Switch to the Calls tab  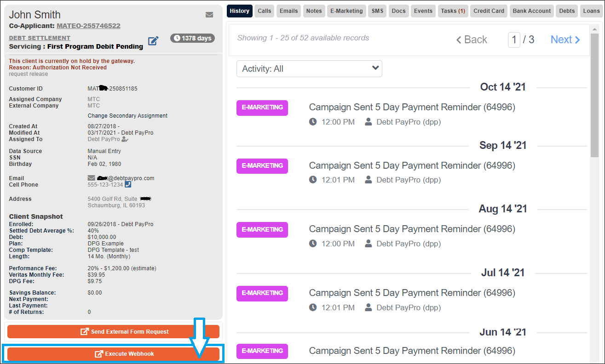pyautogui.click(x=264, y=11)
